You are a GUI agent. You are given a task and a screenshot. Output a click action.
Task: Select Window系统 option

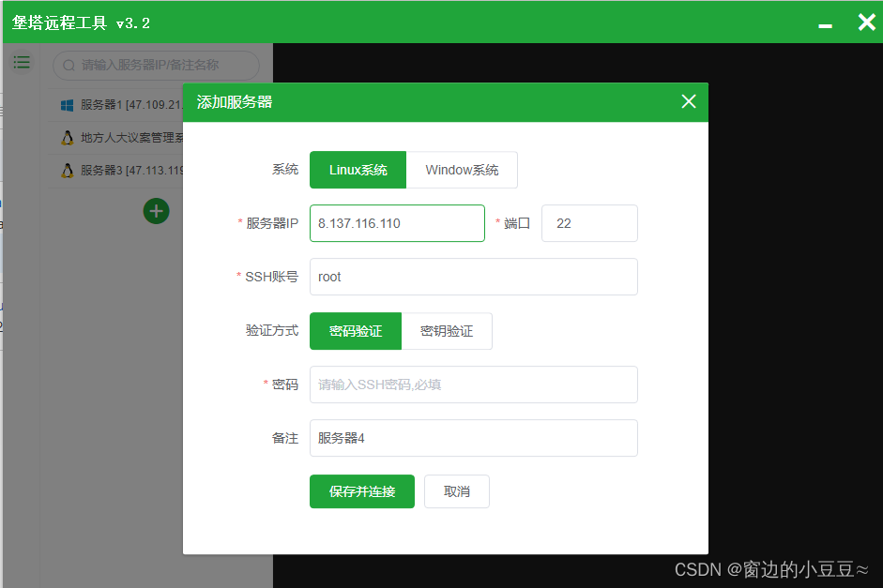pos(462,170)
